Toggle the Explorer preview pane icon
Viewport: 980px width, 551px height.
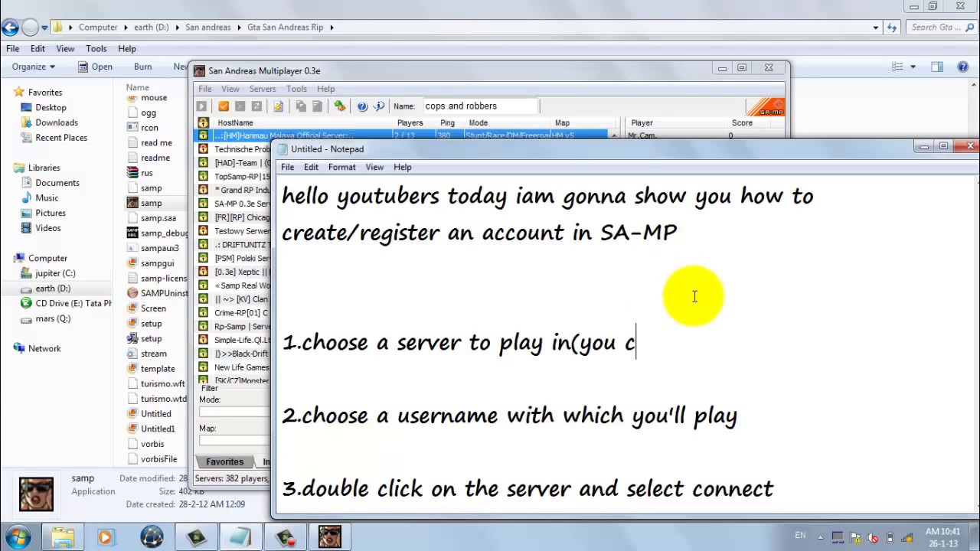937,67
